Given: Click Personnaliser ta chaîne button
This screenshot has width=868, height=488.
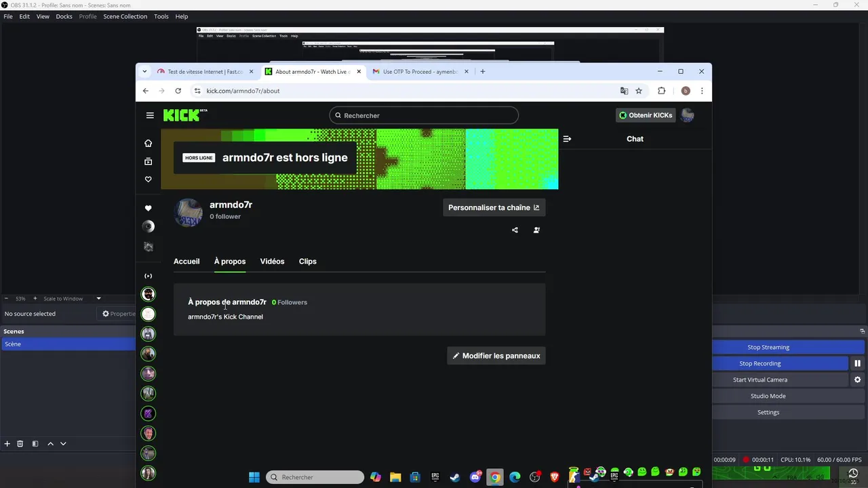Looking at the screenshot, I should click(494, 207).
